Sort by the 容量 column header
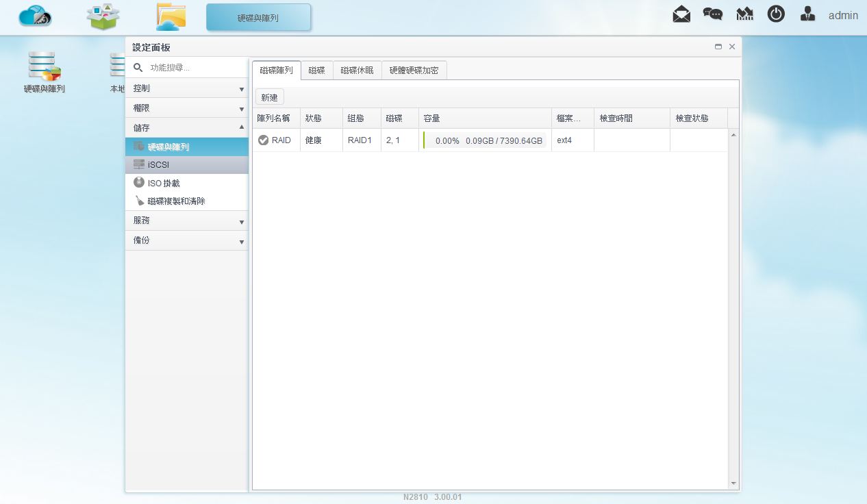Image resolution: width=867 pixels, height=504 pixels. 485,118
